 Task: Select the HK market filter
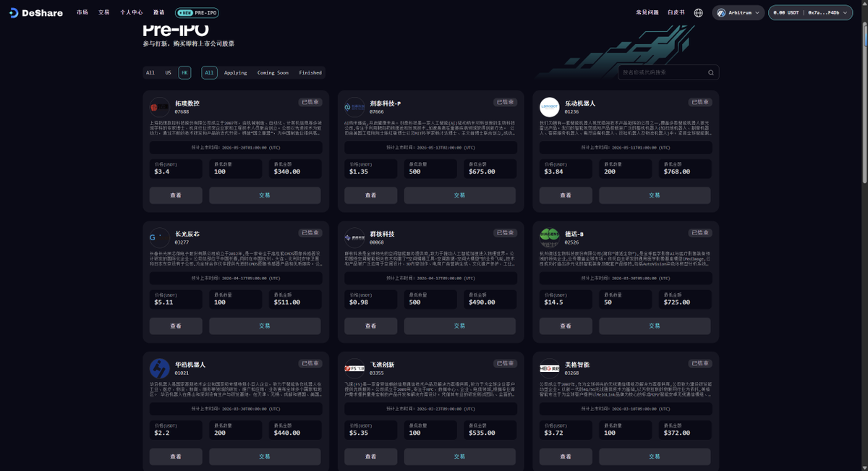pyautogui.click(x=184, y=72)
